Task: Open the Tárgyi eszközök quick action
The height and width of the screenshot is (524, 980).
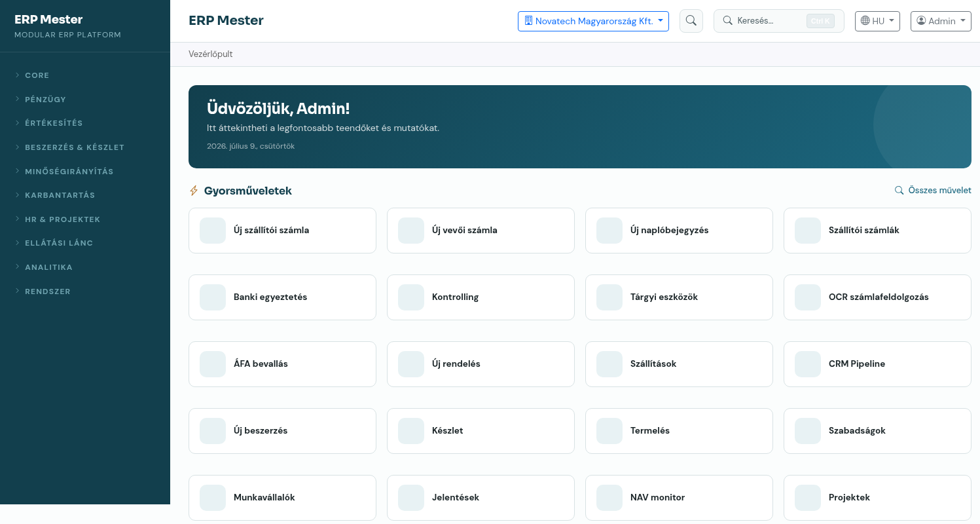Action: click(679, 297)
